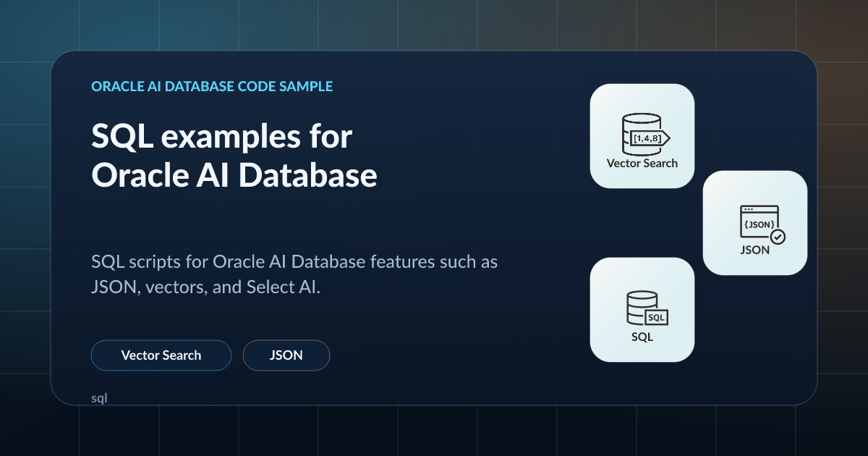The height and width of the screenshot is (456, 868).
Task: Click the Vector Search database icon
Action: coord(646,133)
